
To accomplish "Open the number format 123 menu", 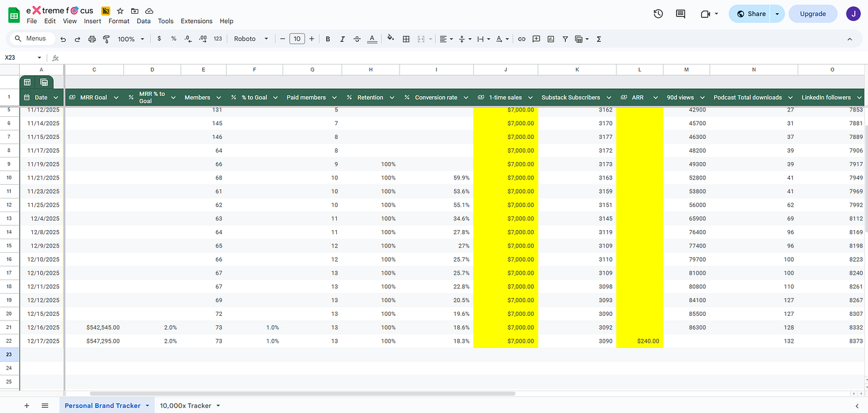I will (x=218, y=39).
